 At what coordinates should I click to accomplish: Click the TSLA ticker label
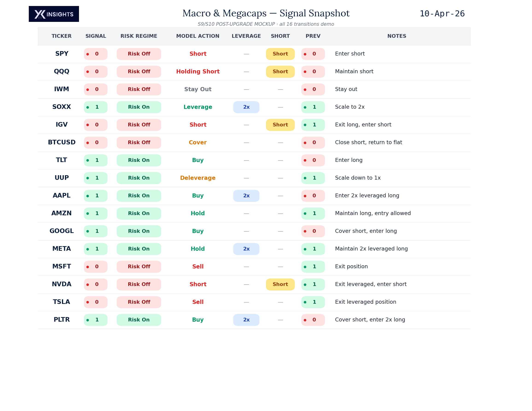click(61, 302)
